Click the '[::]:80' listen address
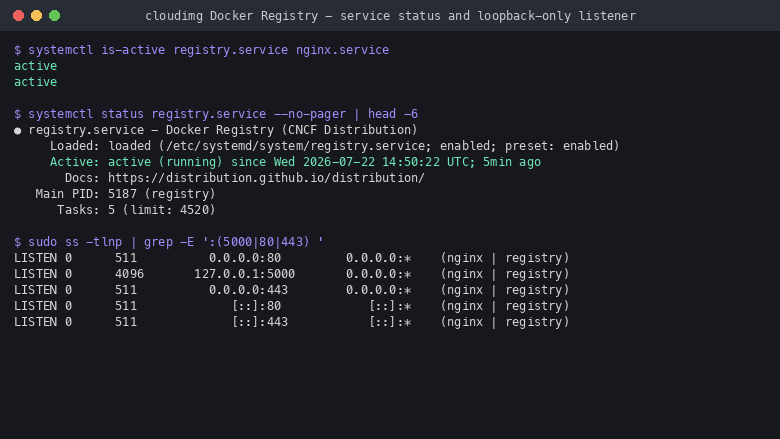This screenshot has width=780, height=439. (256, 305)
